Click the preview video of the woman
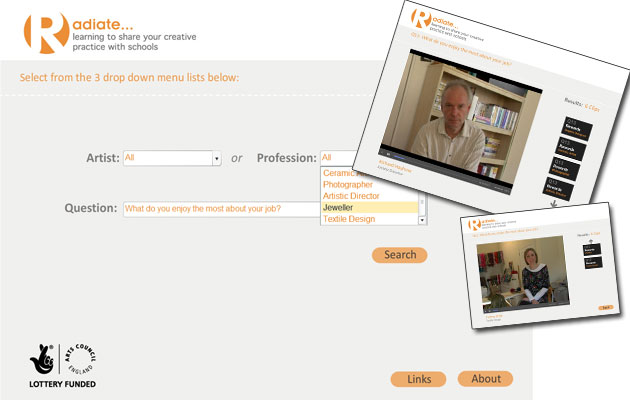This screenshot has width=630, height=400. [x=523, y=273]
